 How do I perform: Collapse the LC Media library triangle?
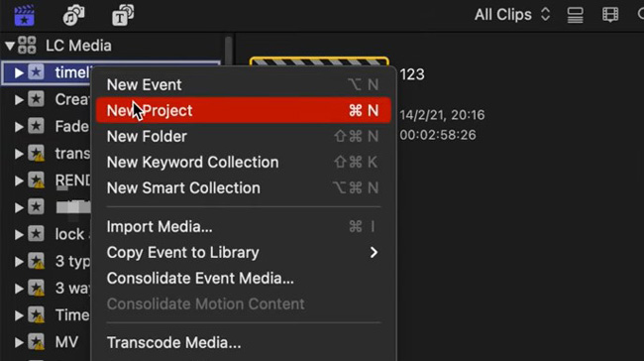point(10,46)
